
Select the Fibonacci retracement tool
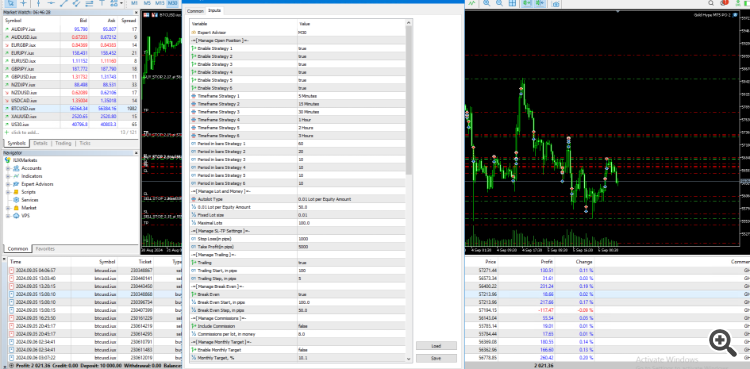pyautogui.click(x=88, y=3)
